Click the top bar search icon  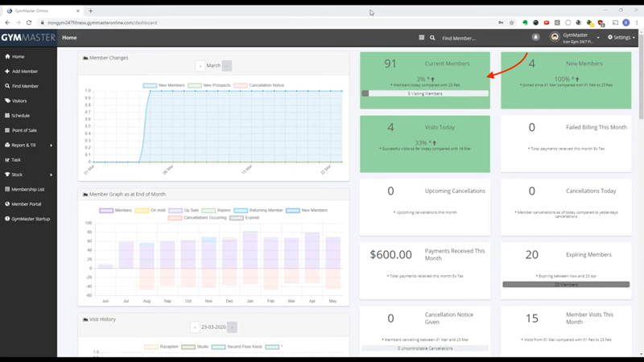[x=432, y=38]
